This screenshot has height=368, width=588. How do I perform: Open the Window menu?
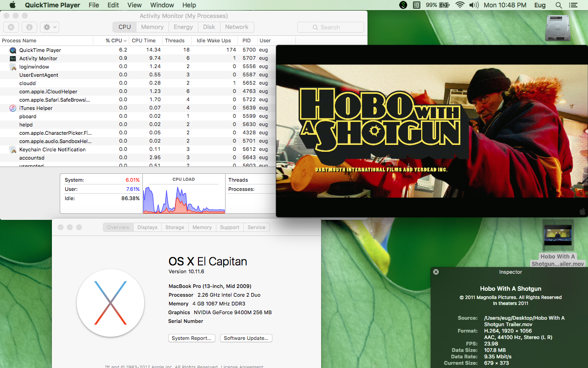[162, 5]
